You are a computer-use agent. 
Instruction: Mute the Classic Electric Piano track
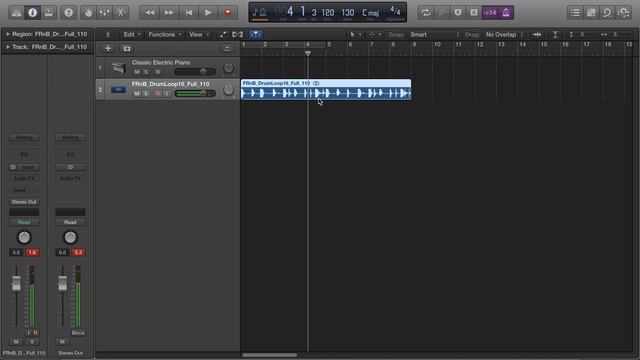pos(137,72)
